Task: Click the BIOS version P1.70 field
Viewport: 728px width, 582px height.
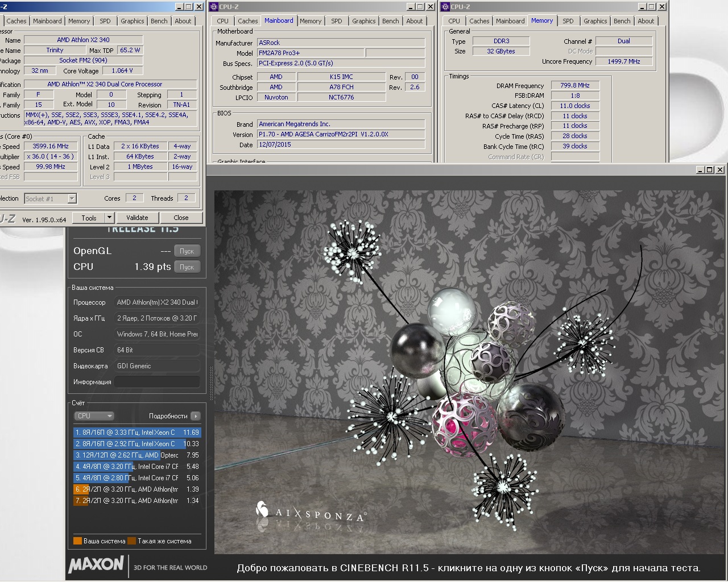Action: pos(341,134)
